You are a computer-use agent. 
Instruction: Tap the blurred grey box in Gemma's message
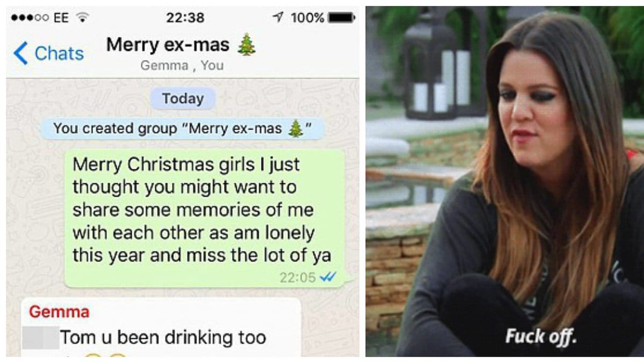[x=40, y=338]
